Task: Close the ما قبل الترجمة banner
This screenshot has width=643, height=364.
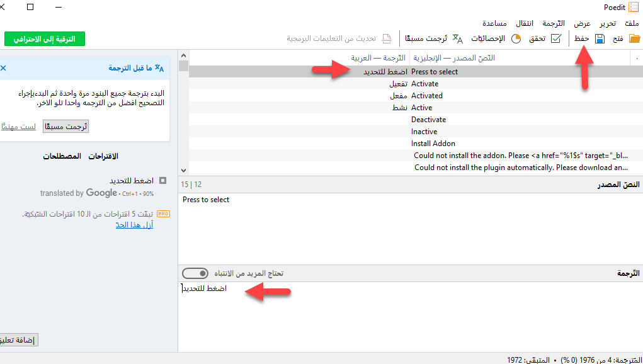Action: coord(3,68)
